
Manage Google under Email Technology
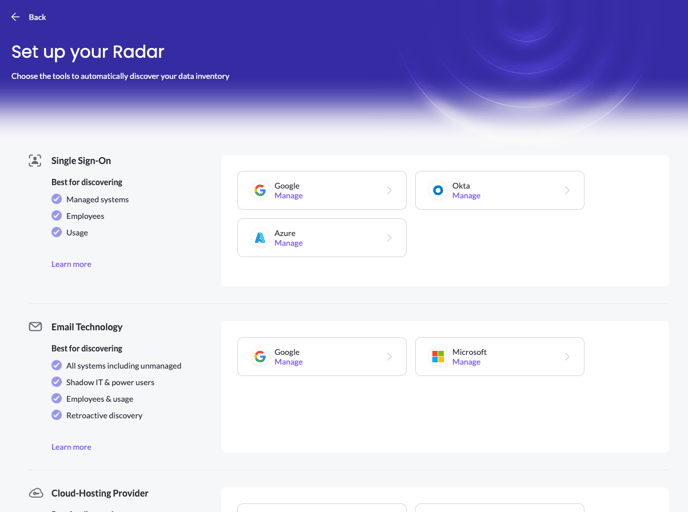click(288, 362)
